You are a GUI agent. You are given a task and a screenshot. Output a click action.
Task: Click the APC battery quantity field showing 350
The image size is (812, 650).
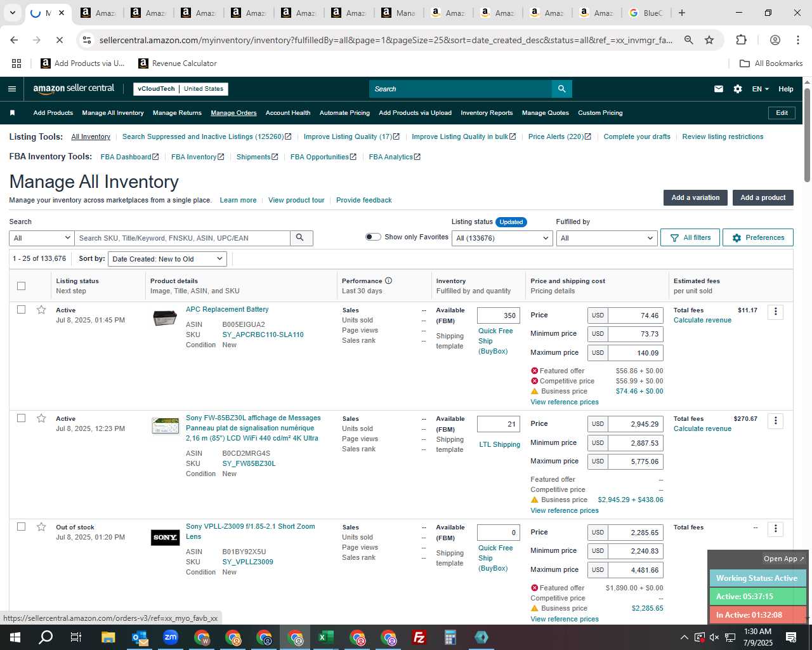[x=499, y=315]
